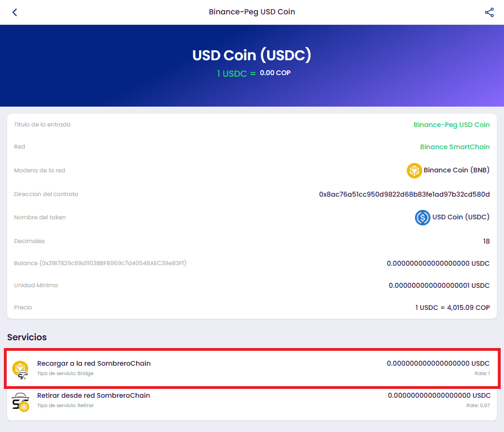
Task: Click the Binance-Peg USD Coin page title
Action: pyautogui.click(x=251, y=12)
